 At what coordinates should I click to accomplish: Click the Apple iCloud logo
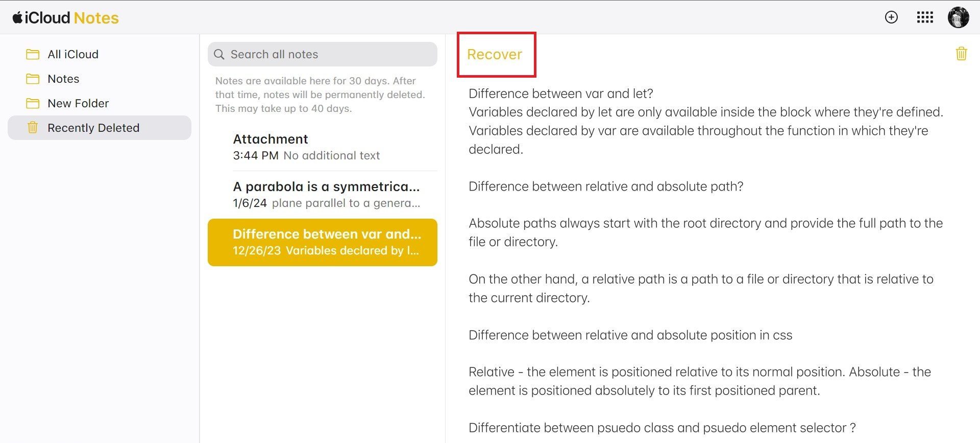click(x=18, y=18)
